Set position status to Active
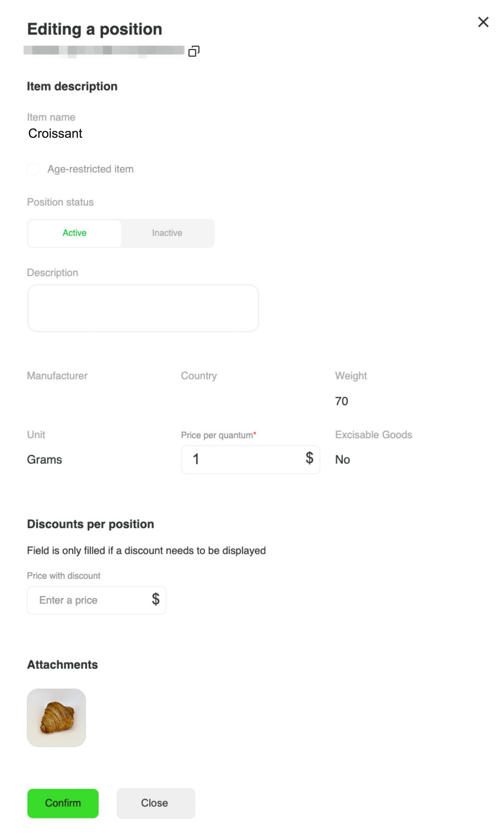The image size is (504, 836). (x=75, y=233)
